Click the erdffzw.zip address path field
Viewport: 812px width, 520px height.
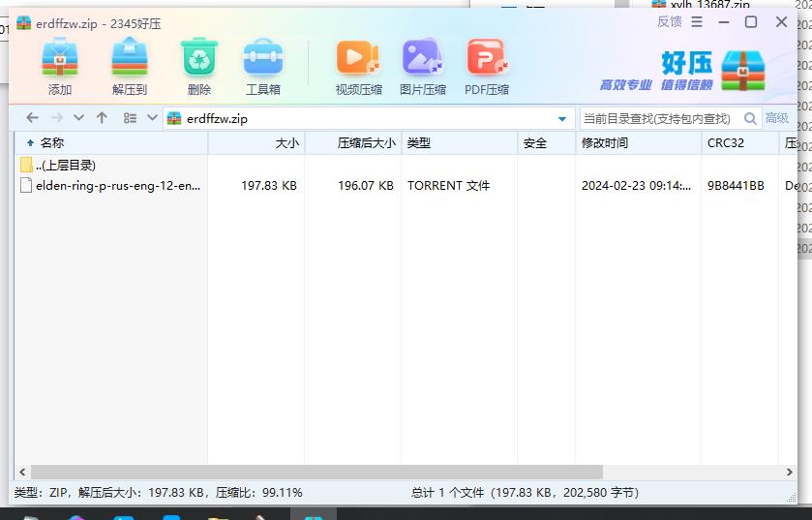click(370, 118)
